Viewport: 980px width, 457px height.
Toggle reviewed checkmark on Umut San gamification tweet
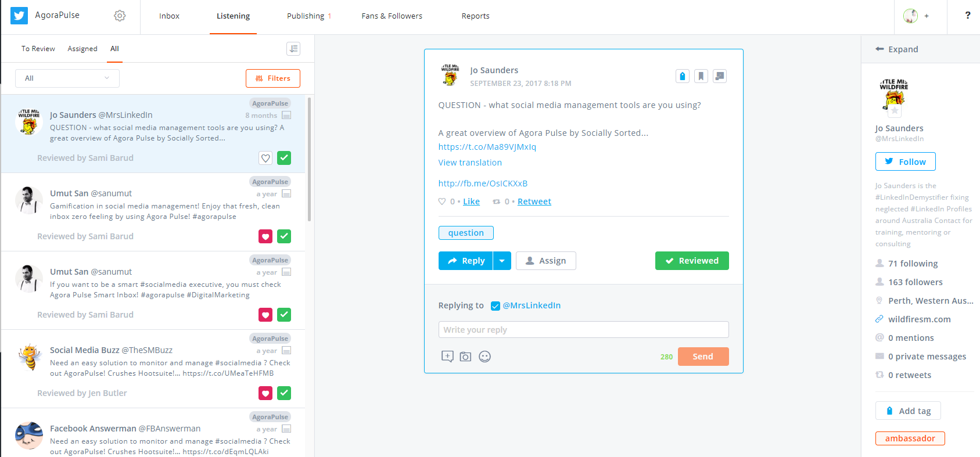tap(284, 236)
